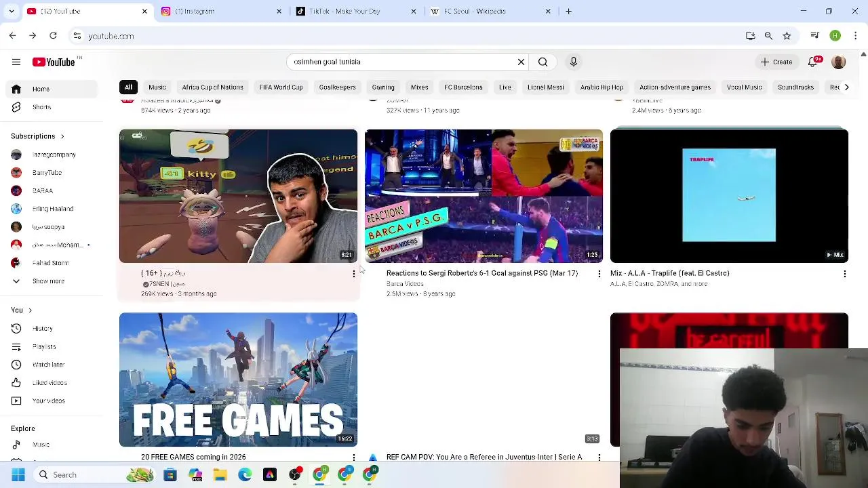Go back to the previous page

click(x=12, y=36)
